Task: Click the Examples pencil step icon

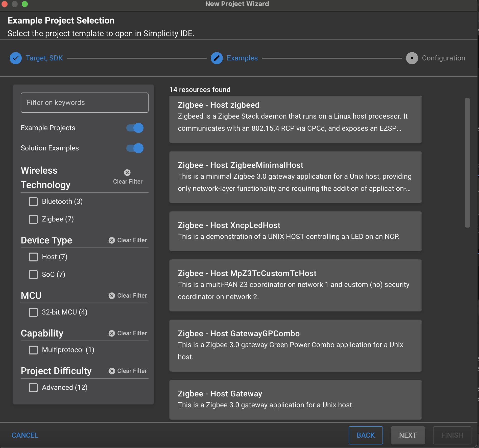Action: point(217,58)
